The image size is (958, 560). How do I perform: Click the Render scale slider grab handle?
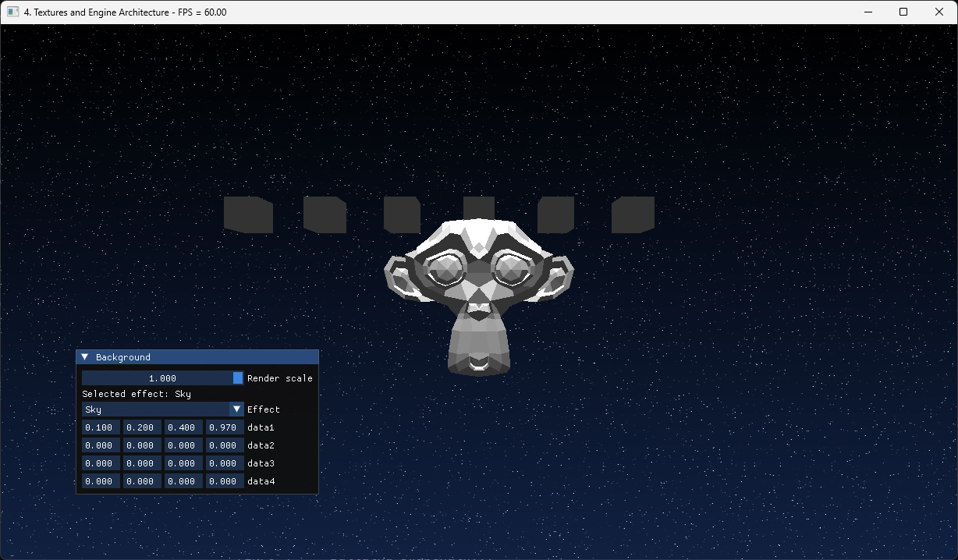click(x=238, y=378)
